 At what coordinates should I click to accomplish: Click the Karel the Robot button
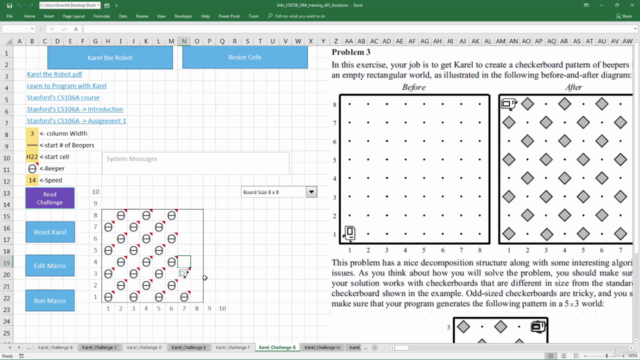pos(110,58)
